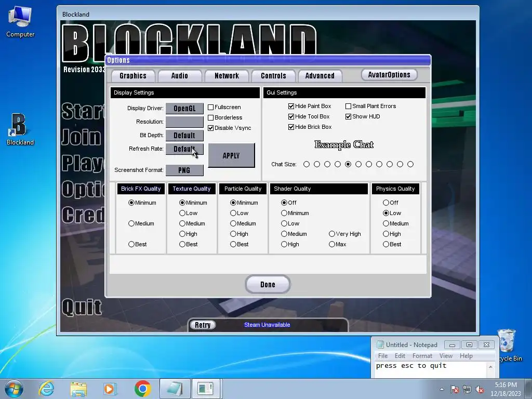Enable the Fullscreen checkbox
Screen dimensions: 532x399
[211, 107]
